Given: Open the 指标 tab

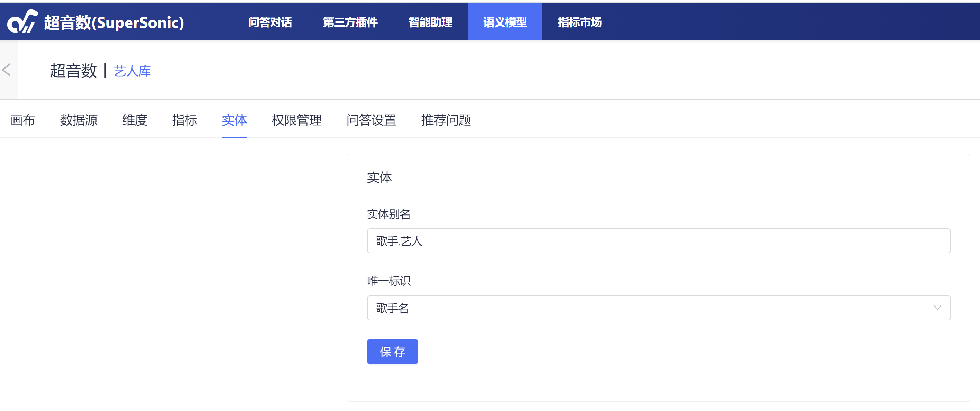Looking at the screenshot, I should click(x=184, y=120).
